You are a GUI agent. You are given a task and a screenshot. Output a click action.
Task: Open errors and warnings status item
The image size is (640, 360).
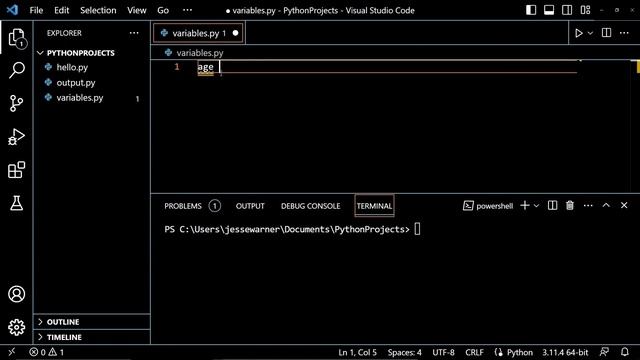[46, 352]
